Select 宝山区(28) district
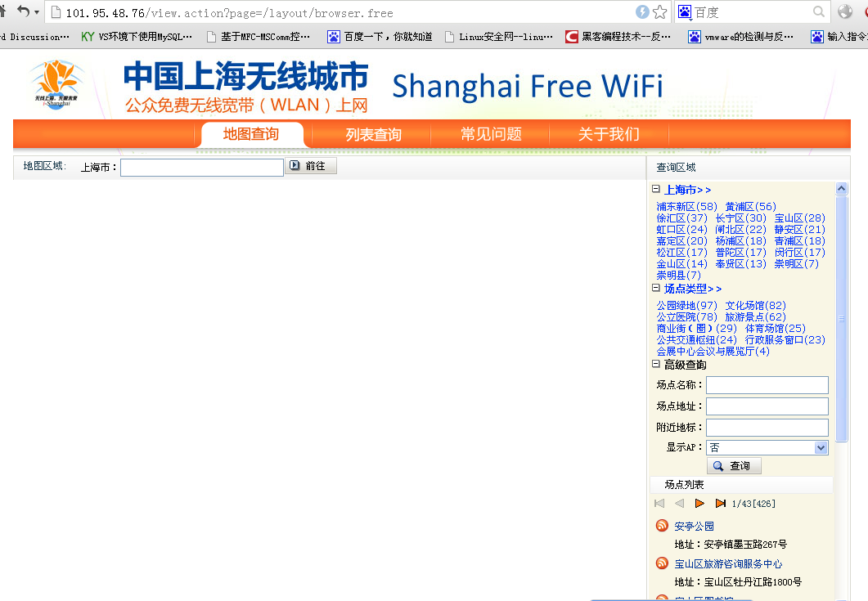Screen dimensions: 868x601 coord(800,218)
